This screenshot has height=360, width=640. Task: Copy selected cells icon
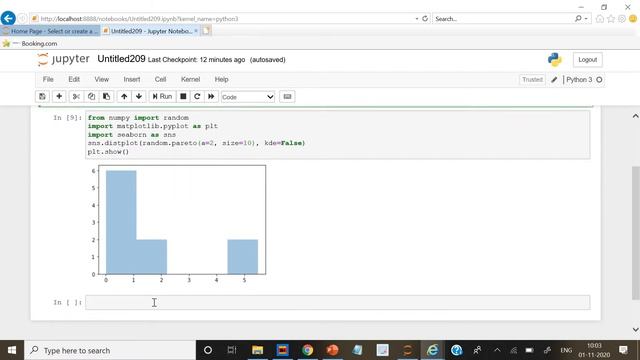[x=91, y=96]
